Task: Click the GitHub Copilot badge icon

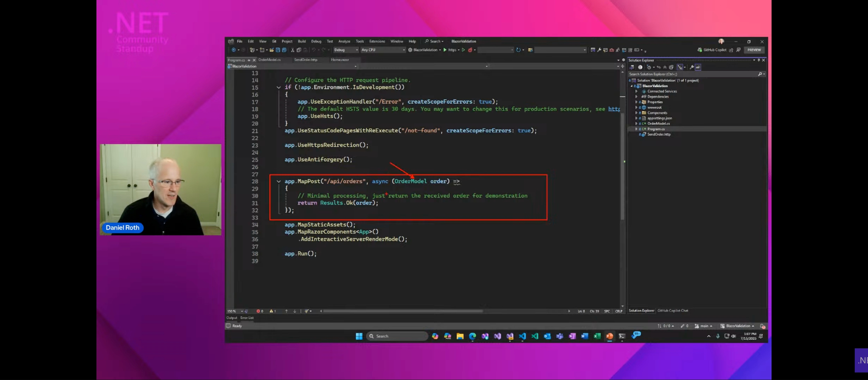Action: coord(700,50)
